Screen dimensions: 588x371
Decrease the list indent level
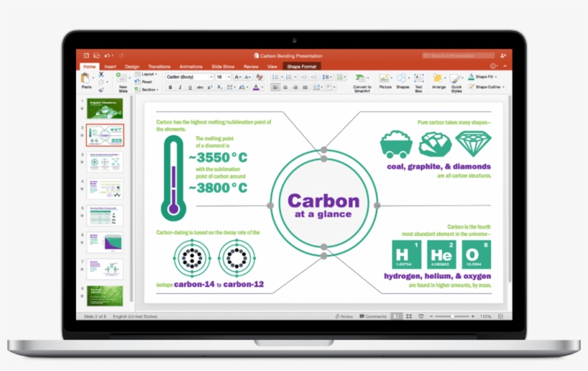[x=304, y=77]
